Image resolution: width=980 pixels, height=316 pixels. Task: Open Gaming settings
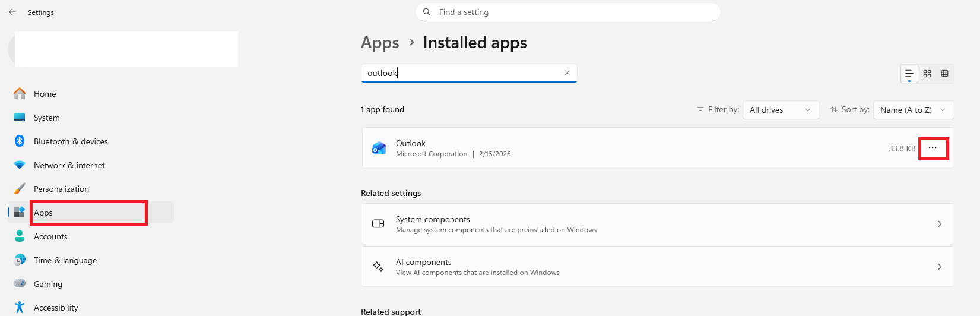(x=91, y=284)
